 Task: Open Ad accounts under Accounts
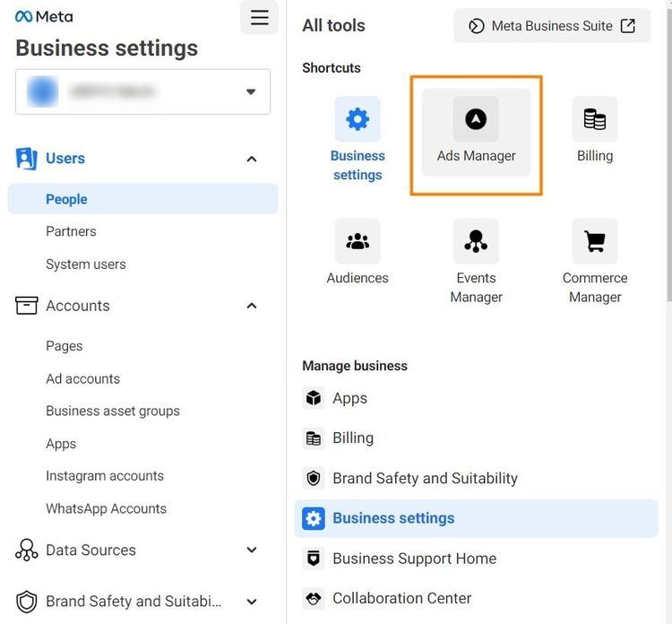coord(83,378)
